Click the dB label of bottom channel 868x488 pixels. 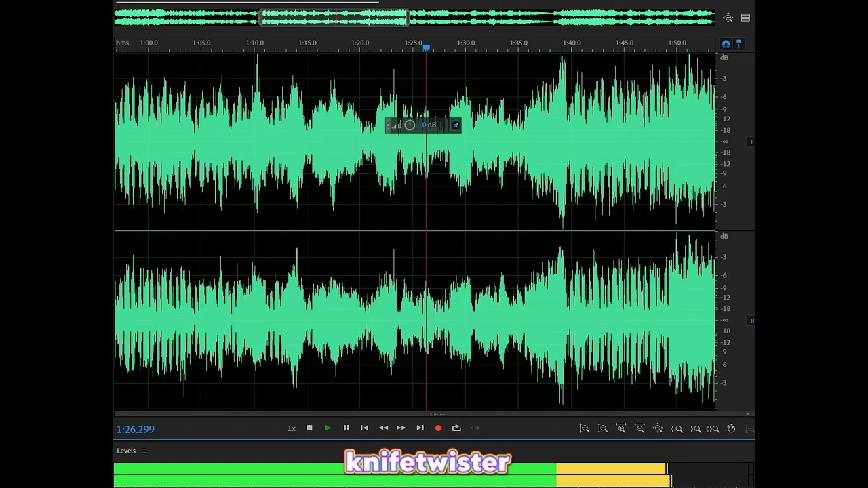(x=724, y=236)
